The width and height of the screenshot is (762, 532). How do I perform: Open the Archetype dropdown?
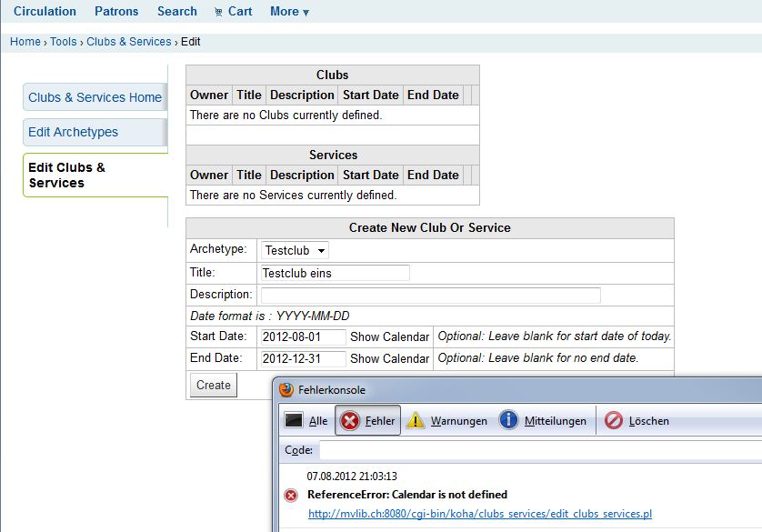(x=296, y=250)
